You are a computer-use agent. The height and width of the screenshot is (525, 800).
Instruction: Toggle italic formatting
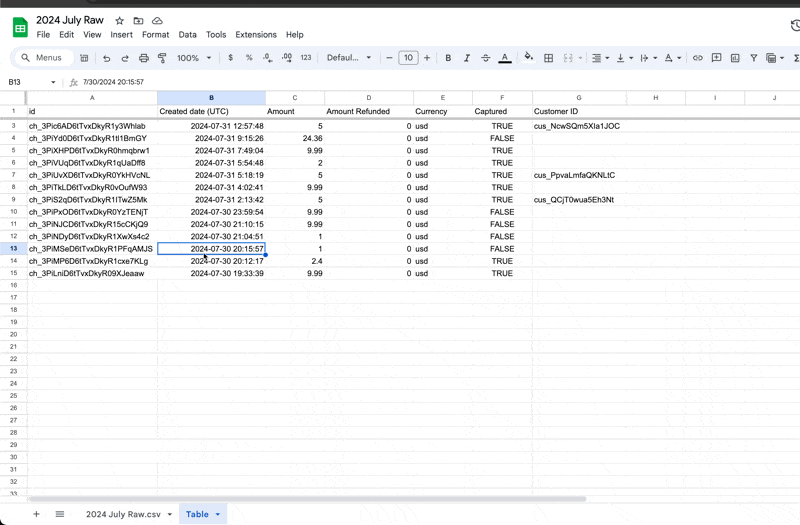[466, 58]
